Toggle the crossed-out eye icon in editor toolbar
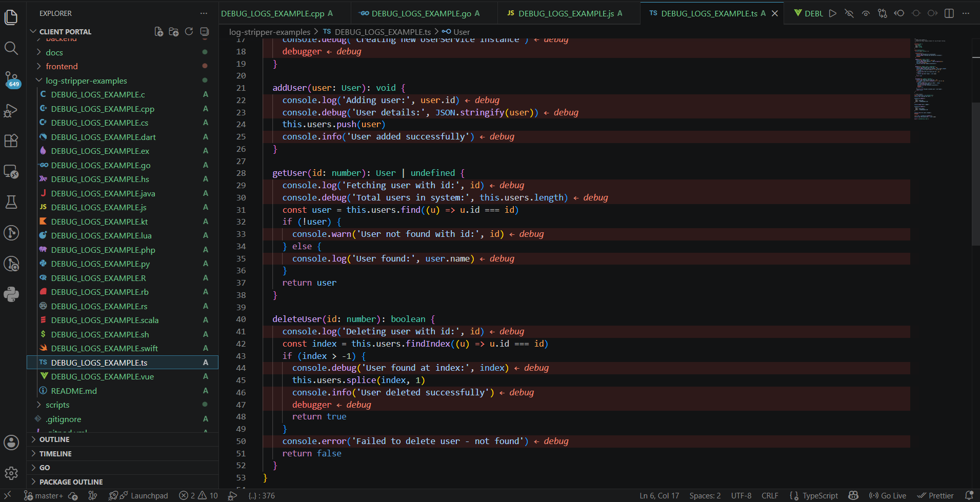Viewport: 980px width, 502px height. (849, 13)
